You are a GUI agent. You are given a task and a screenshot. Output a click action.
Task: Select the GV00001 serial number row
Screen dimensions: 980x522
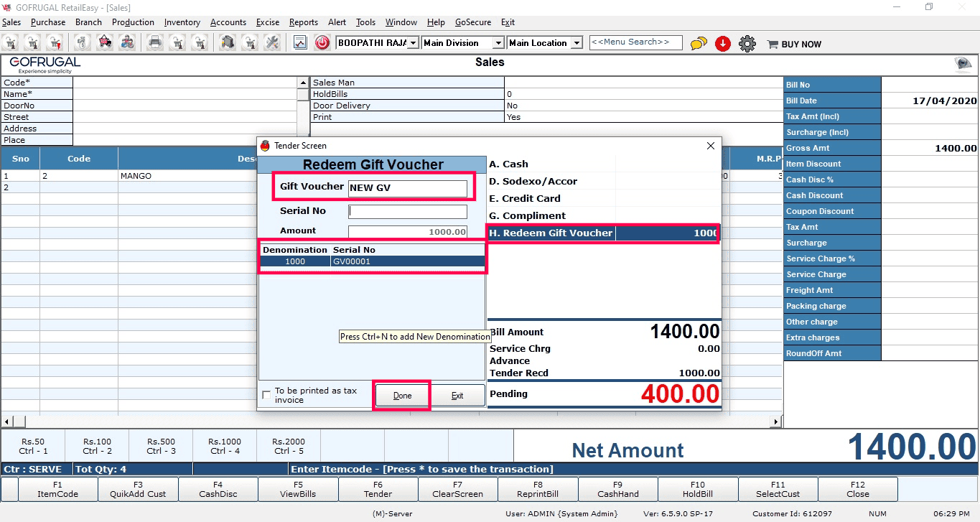pos(372,261)
